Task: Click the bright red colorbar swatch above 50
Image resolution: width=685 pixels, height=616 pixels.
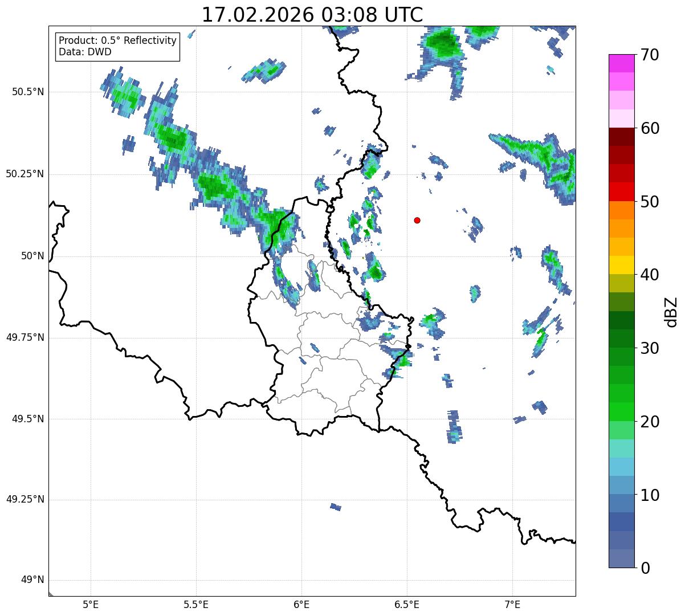Action: coord(621,192)
